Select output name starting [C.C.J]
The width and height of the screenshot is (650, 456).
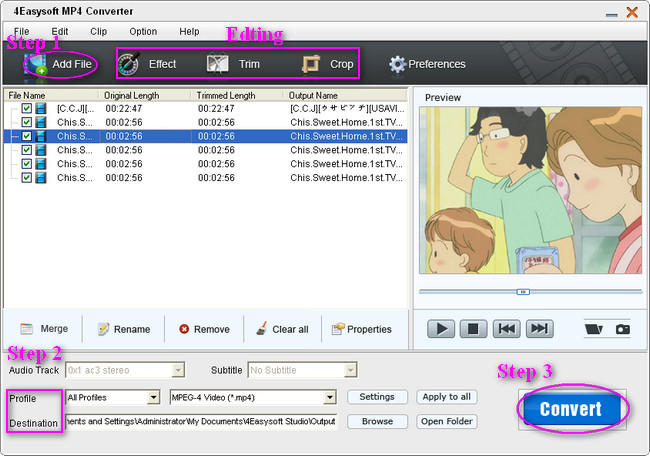347,109
